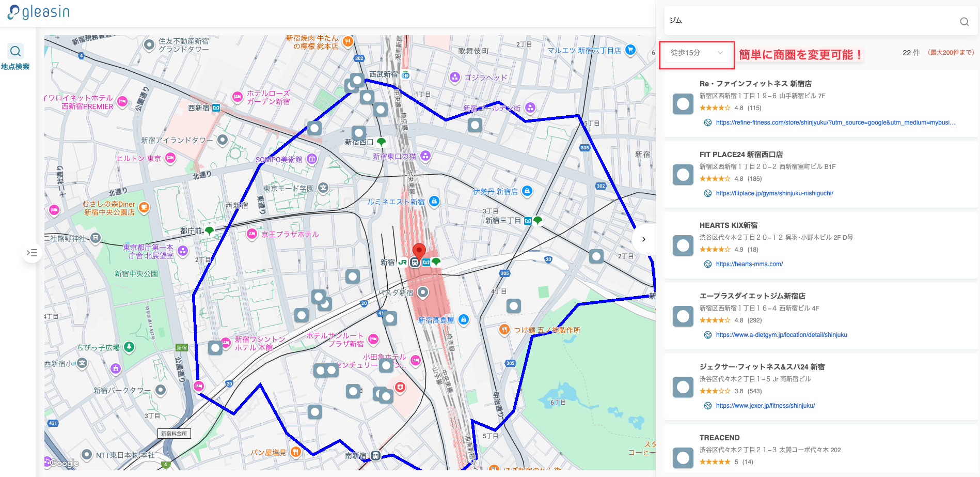Open the jexer.jp fitness Shinjuku link
This screenshot has height=477, width=980.
(x=765, y=406)
